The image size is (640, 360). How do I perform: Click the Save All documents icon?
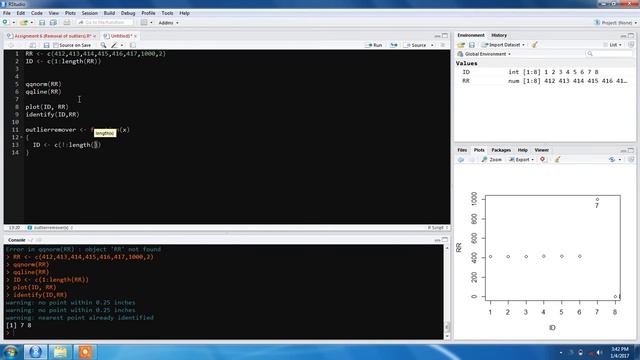(x=53, y=22)
